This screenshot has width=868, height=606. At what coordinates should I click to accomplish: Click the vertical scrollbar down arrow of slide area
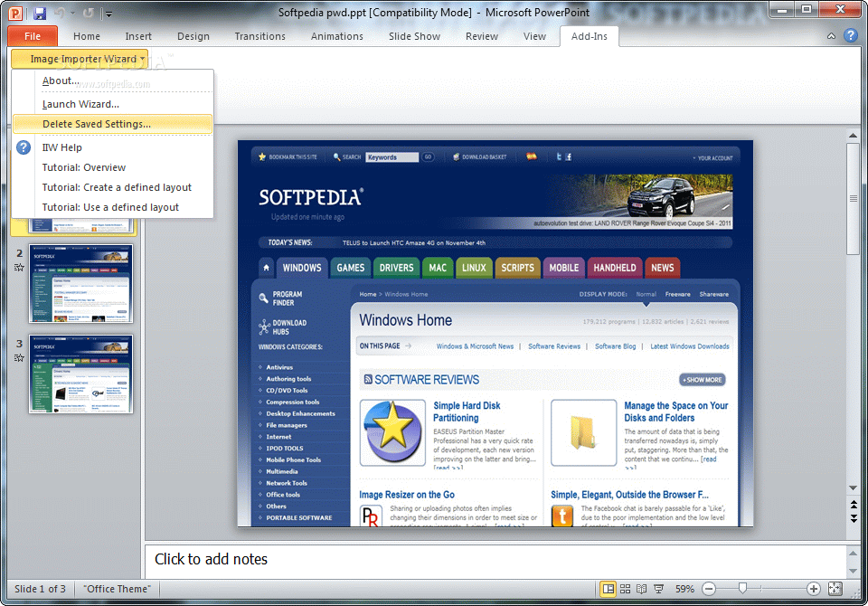(853, 488)
